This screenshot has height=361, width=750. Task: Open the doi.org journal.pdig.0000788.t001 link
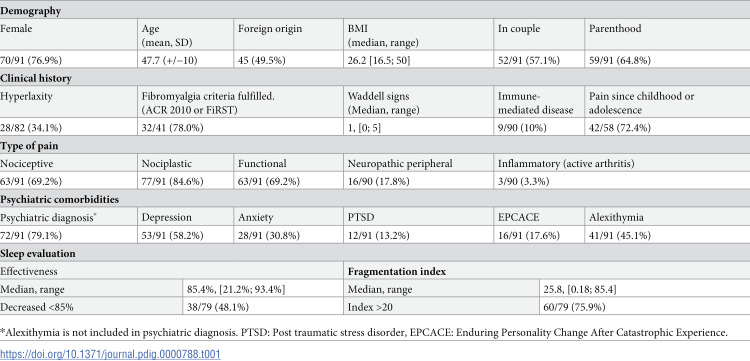point(110,354)
